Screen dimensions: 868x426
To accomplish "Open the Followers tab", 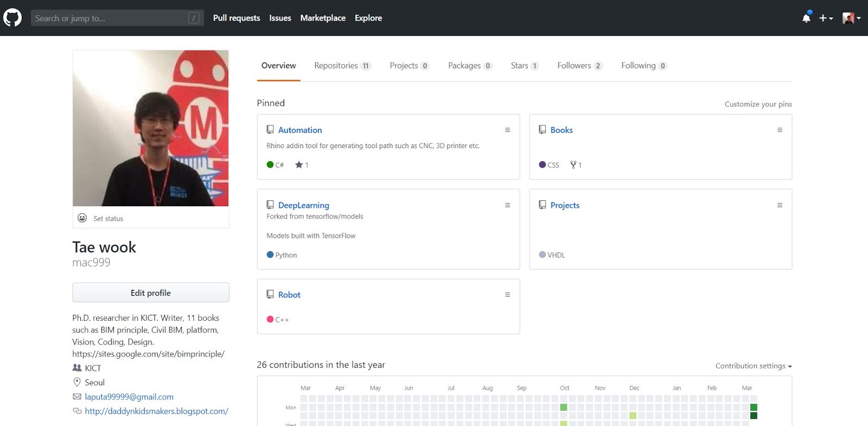I will click(x=579, y=66).
